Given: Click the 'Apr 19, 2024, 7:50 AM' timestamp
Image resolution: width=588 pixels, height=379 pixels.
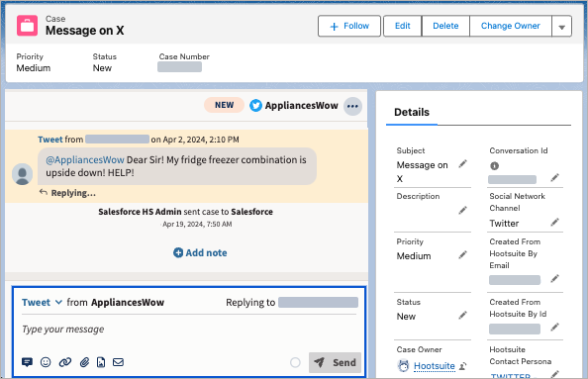Looking at the screenshot, I should click(x=197, y=225).
